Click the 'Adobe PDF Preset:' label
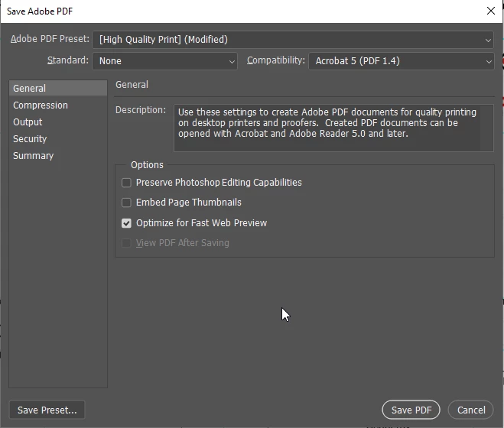Screen dimensions: 504x428 [x=50, y=39]
